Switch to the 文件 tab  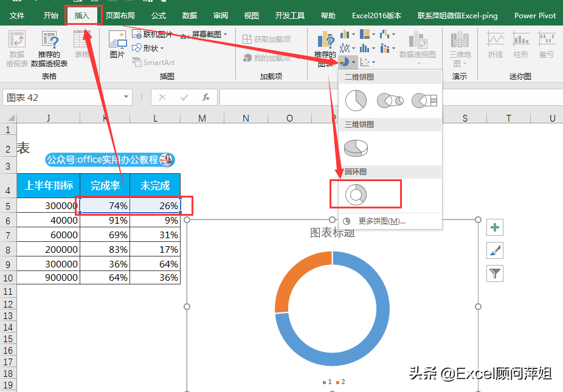(x=17, y=15)
